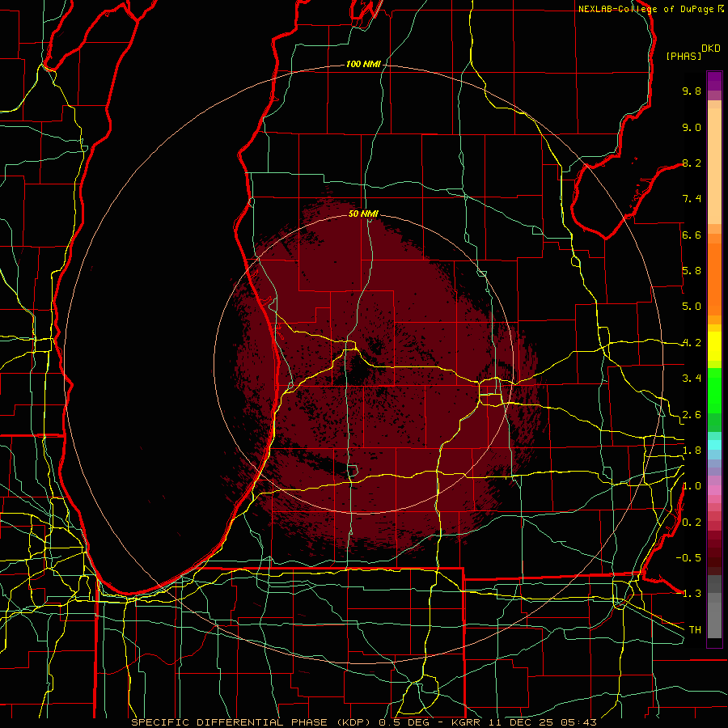Click the 0.2 scale value
This screenshot has width=728, height=728.
692,523
